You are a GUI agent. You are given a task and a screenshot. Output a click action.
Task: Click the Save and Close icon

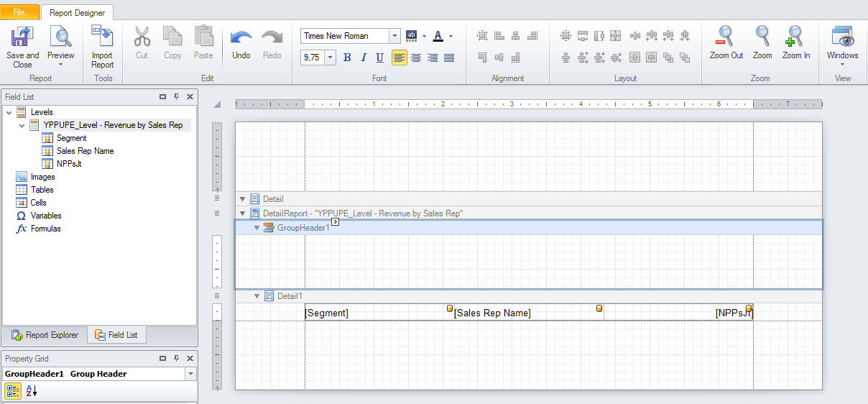(22, 37)
